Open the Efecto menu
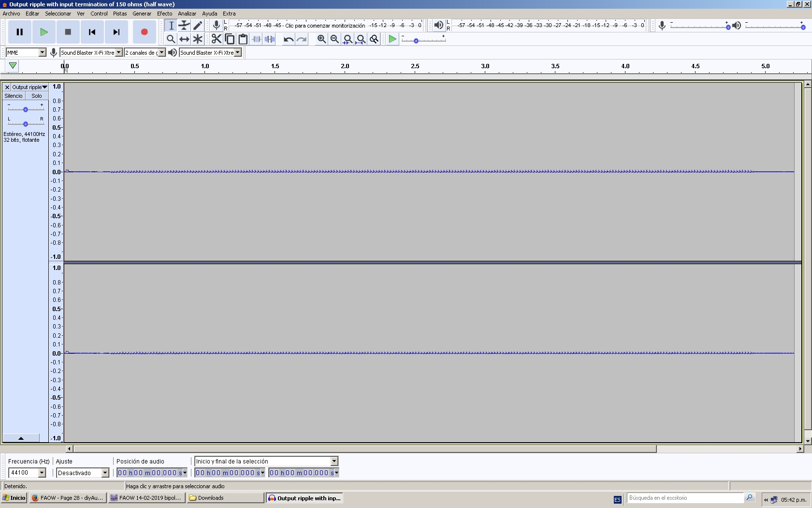This screenshot has width=812, height=508. 164,14
